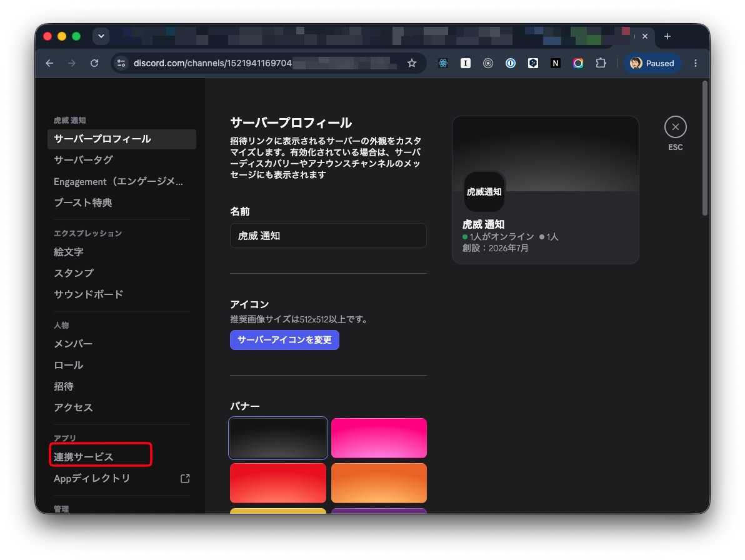Click the rainbow ring extension icon
The width and height of the screenshot is (745, 560).
[x=577, y=63]
